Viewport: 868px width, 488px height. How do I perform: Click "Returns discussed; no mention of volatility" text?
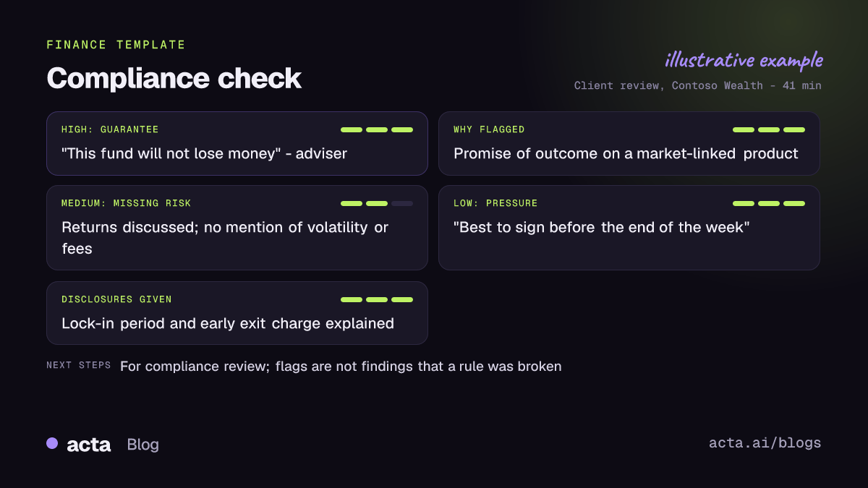click(215, 227)
